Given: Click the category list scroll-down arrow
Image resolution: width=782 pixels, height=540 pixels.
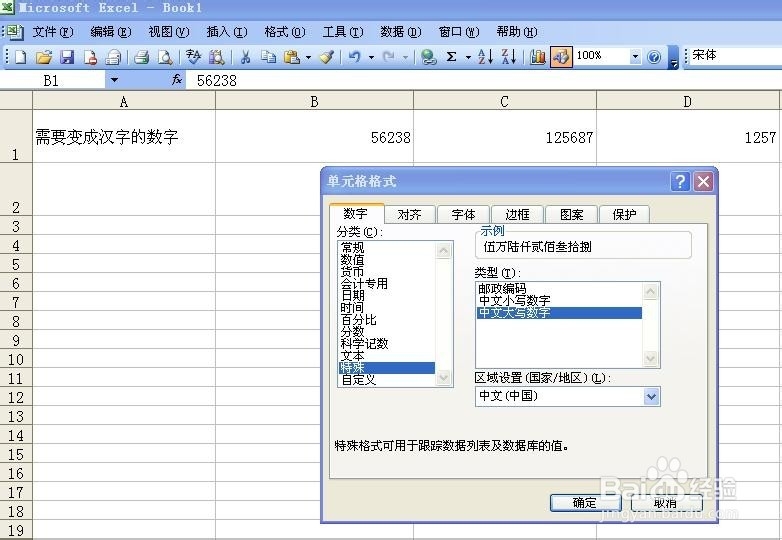Looking at the screenshot, I should [443, 378].
